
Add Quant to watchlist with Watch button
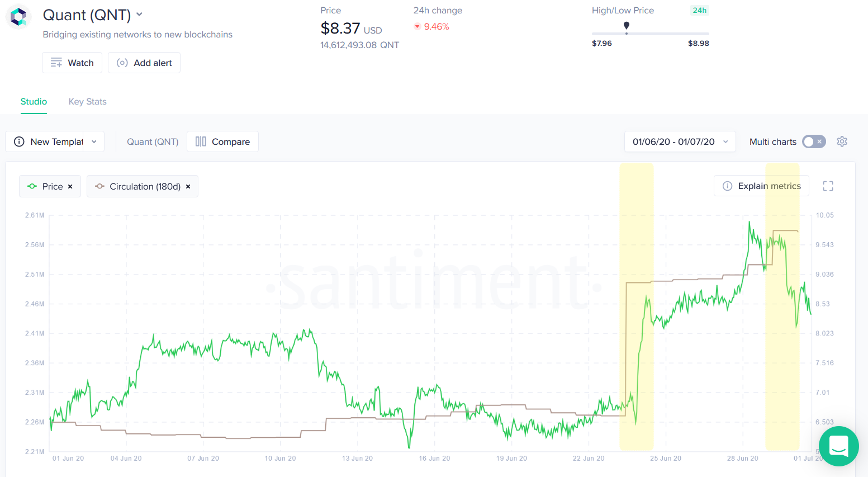click(72, 63)
